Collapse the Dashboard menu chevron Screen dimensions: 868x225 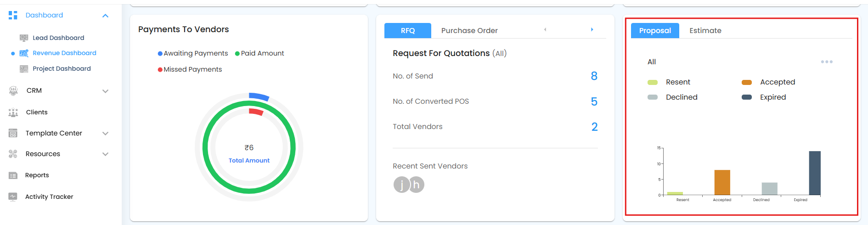click(x=105, y=16)
